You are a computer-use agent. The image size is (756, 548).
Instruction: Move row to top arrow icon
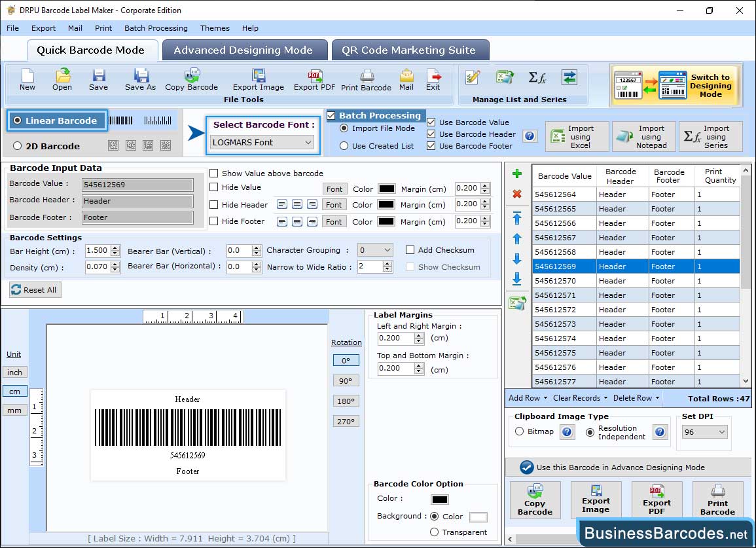click(x=517, y=218)
